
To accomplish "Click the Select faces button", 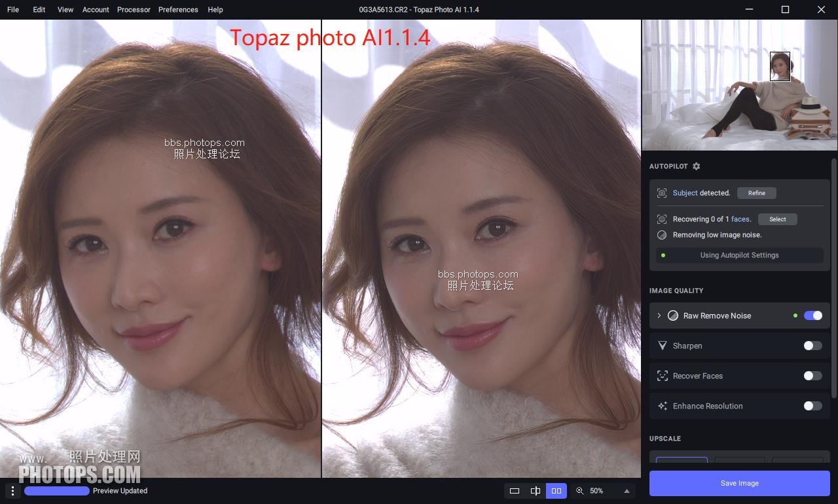I will pyautogui.click(x=778, y=219).
